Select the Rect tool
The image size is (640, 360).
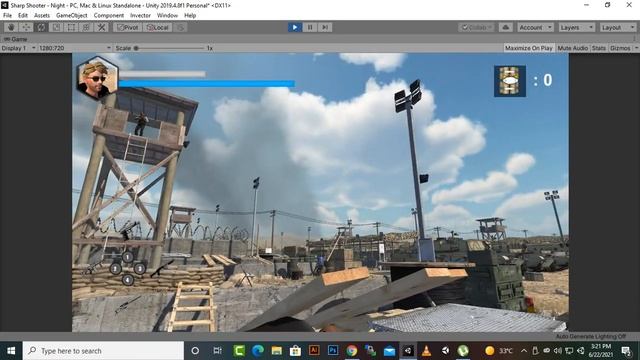click(71, 27)
